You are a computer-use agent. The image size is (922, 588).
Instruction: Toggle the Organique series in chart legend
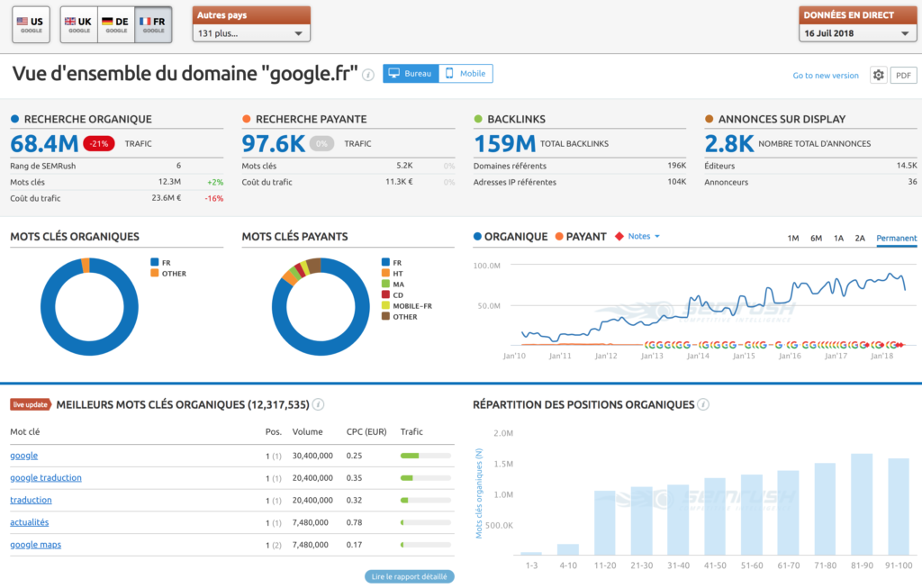point(511,237)
